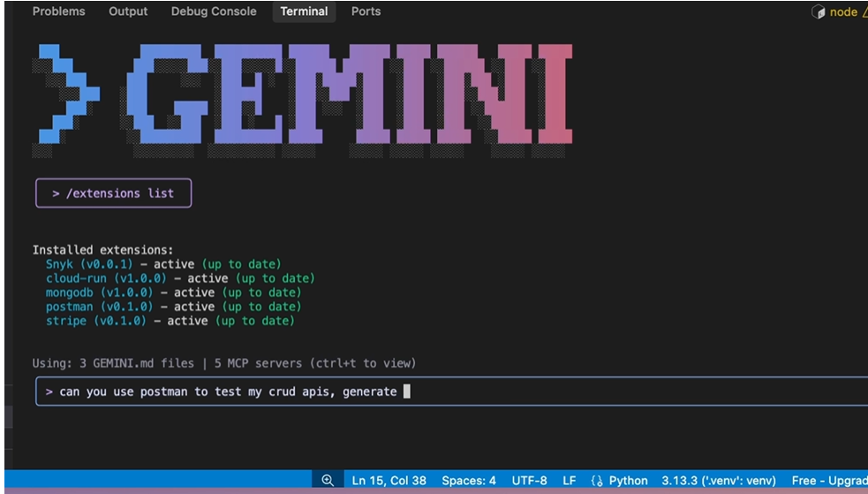Viewport: 868px width, 494px height.
Task: Change LF end-of-line sequence
Action: point(570,480)
